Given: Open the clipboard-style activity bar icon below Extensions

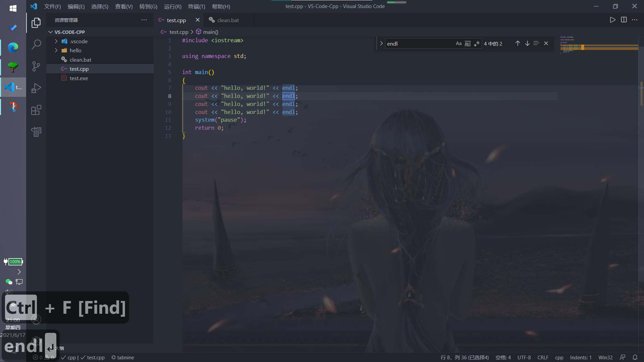Looking at the screenshot, I should (x=36, y=132).
